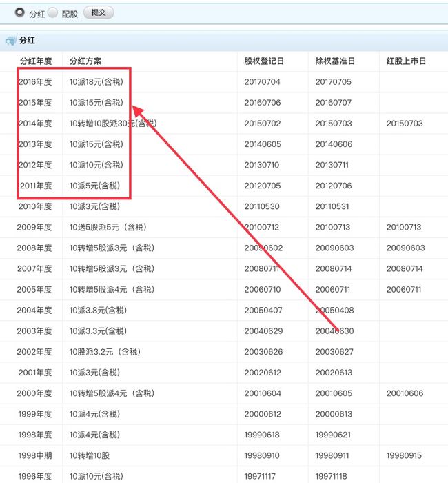The image size is (448, 483).
Task: Click bonus share listing date 20090603
Action: [x=405, y=248]
